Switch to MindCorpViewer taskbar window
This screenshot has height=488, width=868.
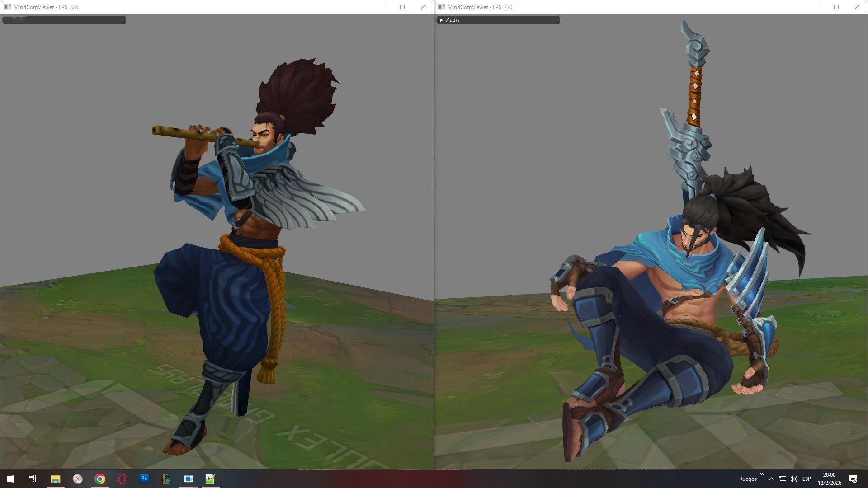188,479
